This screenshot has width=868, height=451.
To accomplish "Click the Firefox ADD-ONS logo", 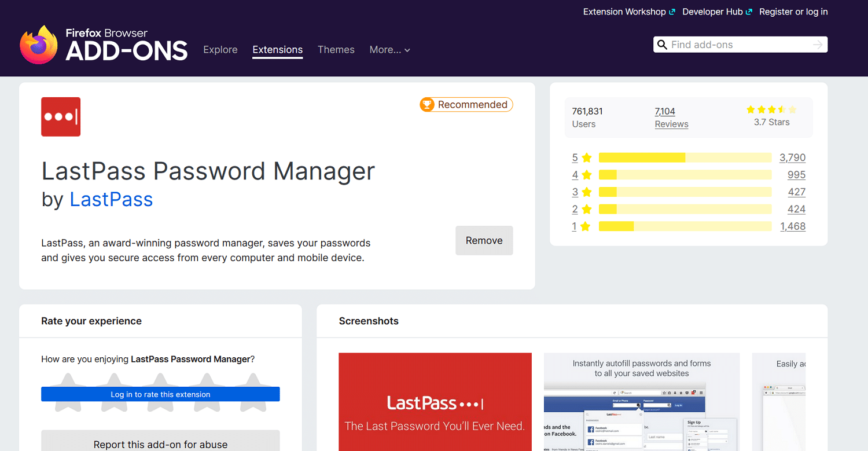I will pyautogui.click(x=103, y=44).
